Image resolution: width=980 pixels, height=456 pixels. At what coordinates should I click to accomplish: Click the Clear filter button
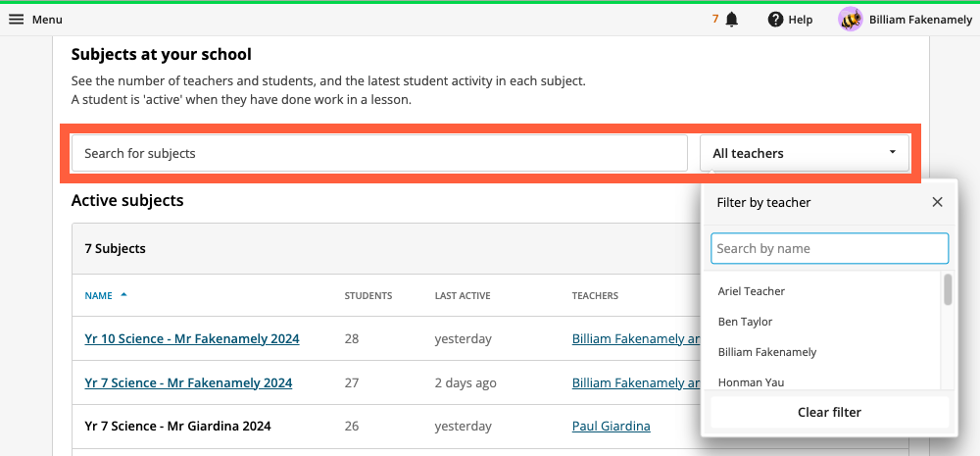pos(829,412)
